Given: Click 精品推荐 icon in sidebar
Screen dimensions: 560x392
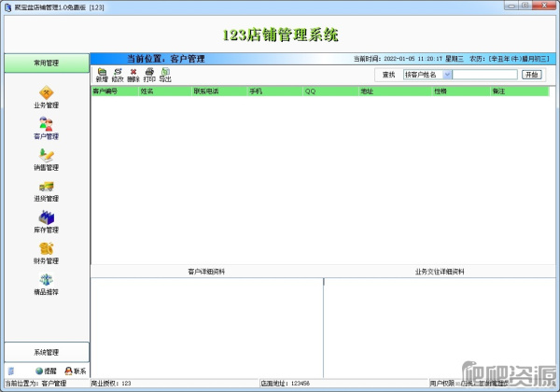Looking at the screenshot, I should tap(46, 283).
